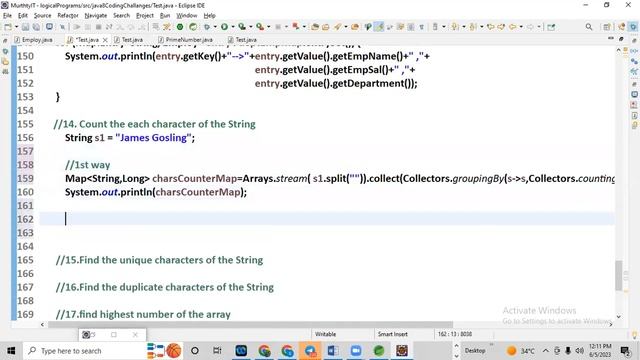Expand the Back history dropdown arrow
The width and height of the screenshot is (640, 360).
pos(521,27)
